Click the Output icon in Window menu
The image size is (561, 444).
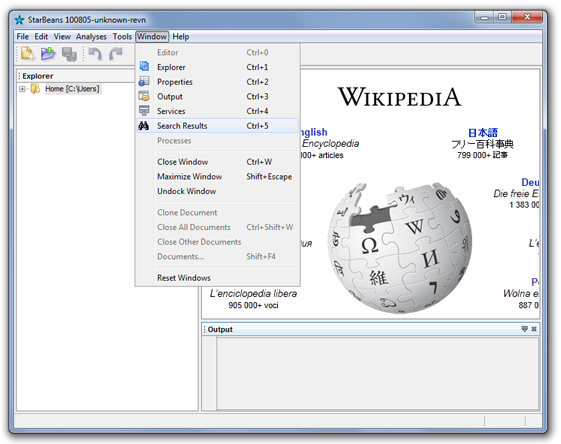(x=144, y=96)
